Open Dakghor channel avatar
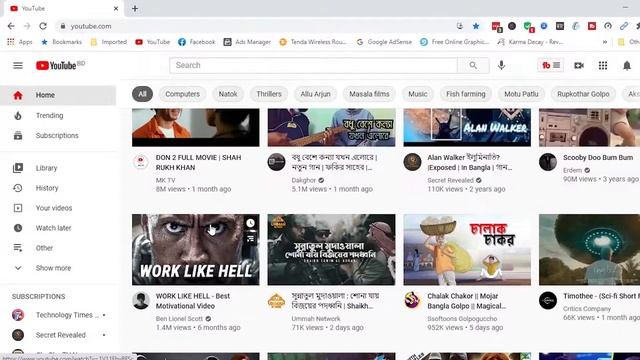 276,162
